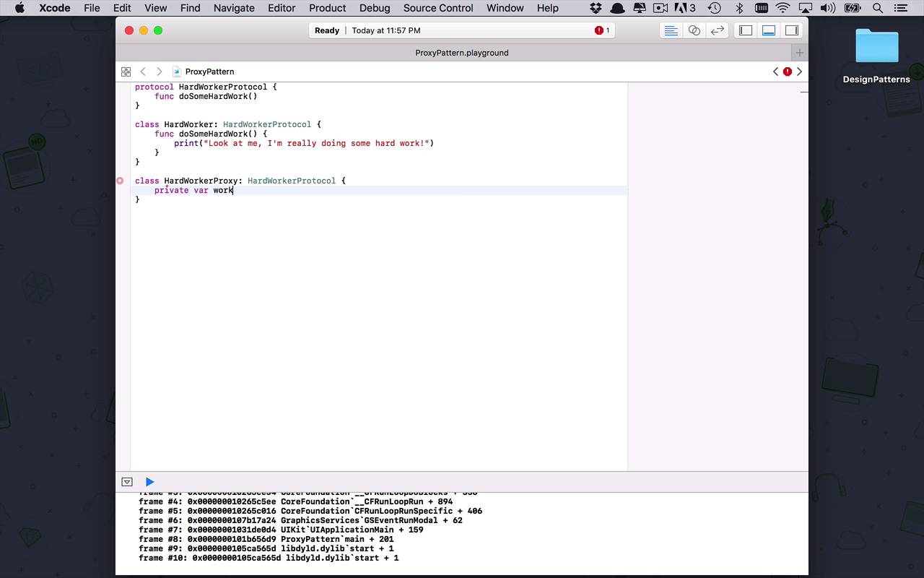The width and height of the screenshot is (924, 578).
Task: Open Notification Center list icon
Action: pos(900,8)
